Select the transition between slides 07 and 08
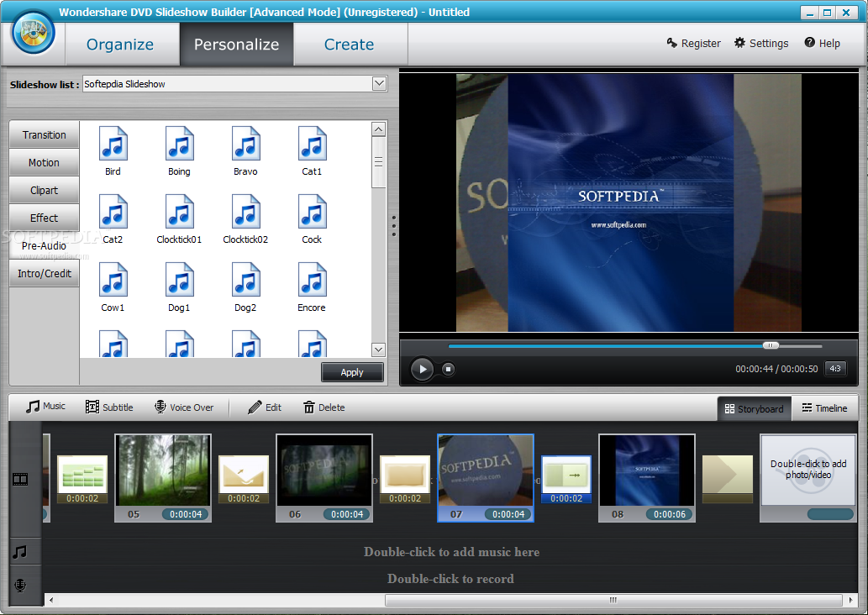Screen dimensions: 868x615 (566, 480)
